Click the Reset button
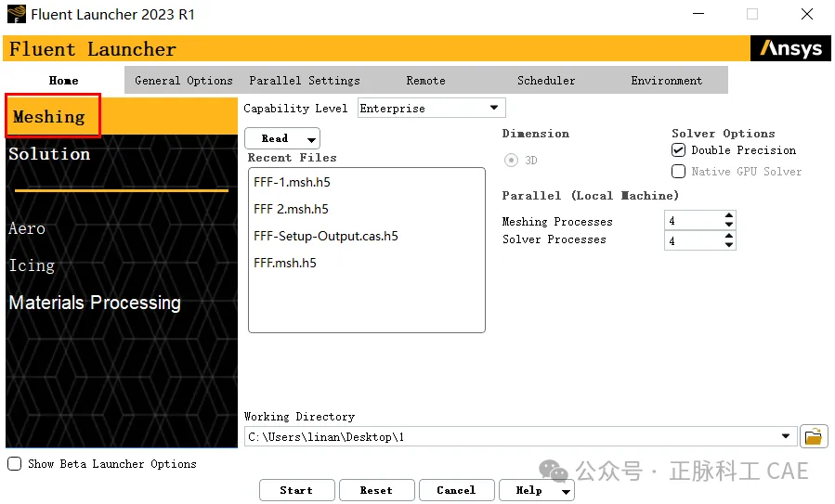The image size is (835, 504). pyautogui.click(x=376, y=490)
